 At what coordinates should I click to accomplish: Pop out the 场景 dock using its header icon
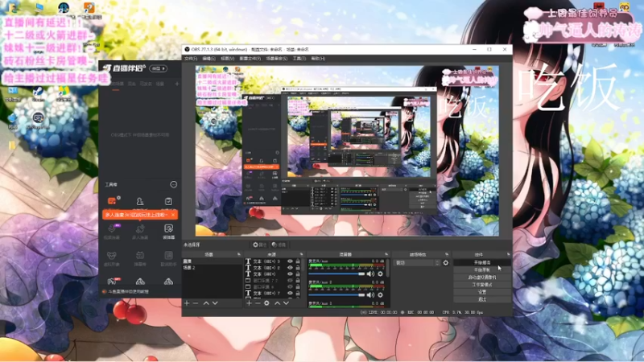[x=239, y=254]
